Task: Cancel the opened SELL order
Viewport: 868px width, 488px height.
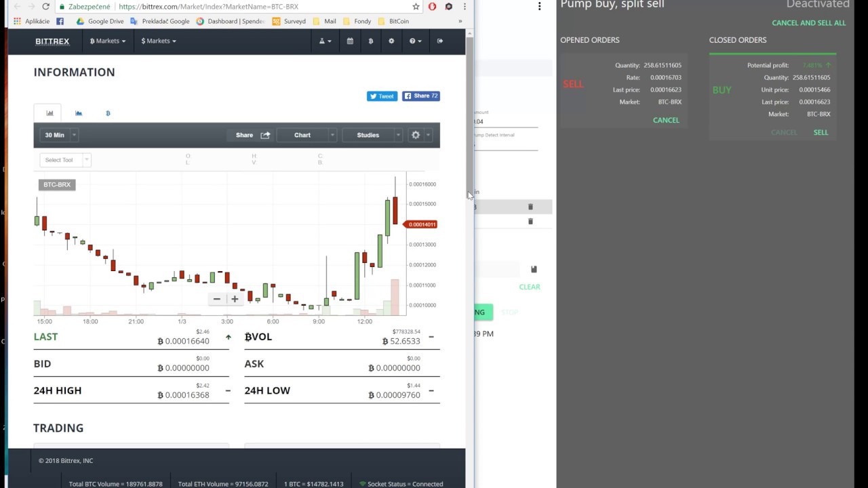Action: point(666,120)
